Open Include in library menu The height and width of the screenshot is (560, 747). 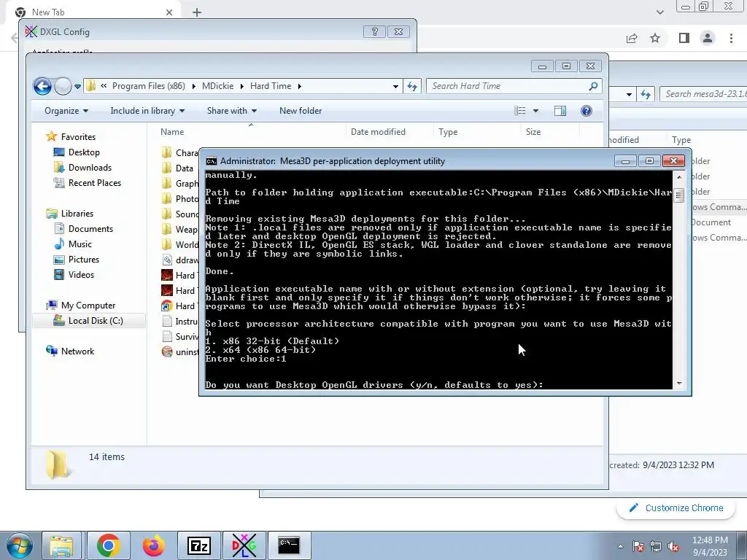pyautogui.click(x=147, y=111)
